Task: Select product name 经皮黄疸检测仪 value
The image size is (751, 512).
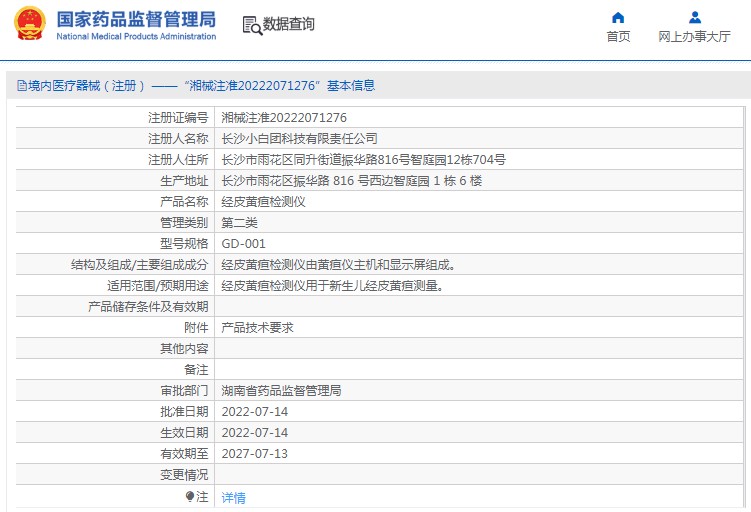Action: (x=263, y=202)
